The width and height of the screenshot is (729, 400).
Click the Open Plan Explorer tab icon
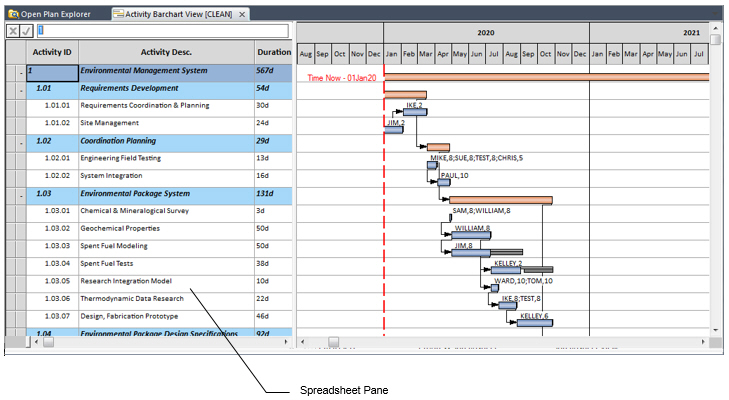11,14
